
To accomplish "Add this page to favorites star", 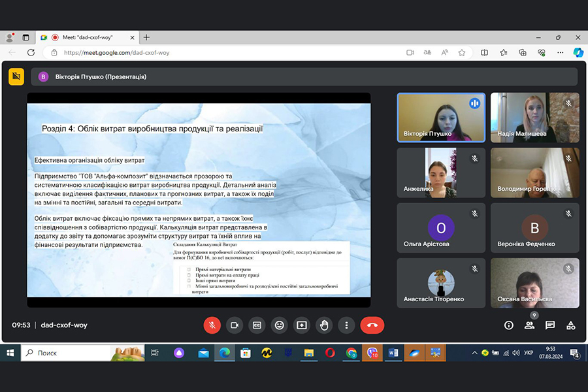I will click(462, 52).
